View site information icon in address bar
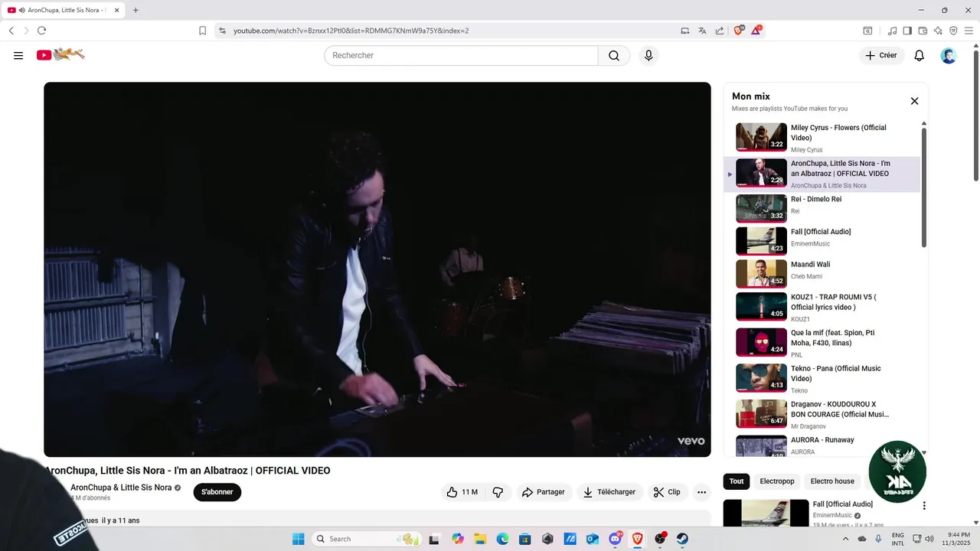The image size is (980, 551). tap(222, 31)
